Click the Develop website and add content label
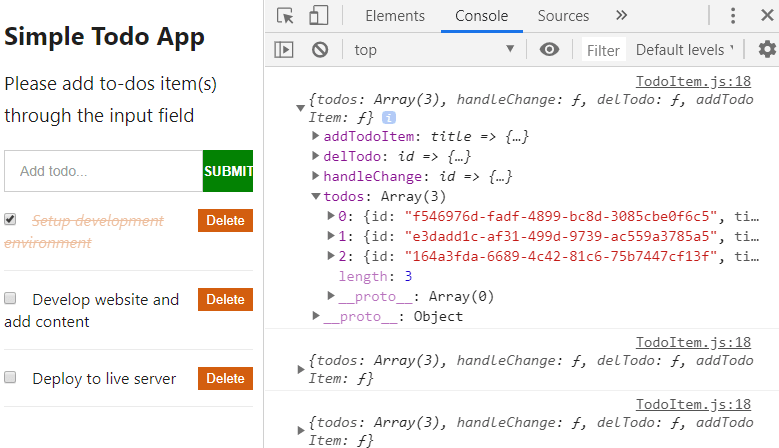 (x=91, y=310)
